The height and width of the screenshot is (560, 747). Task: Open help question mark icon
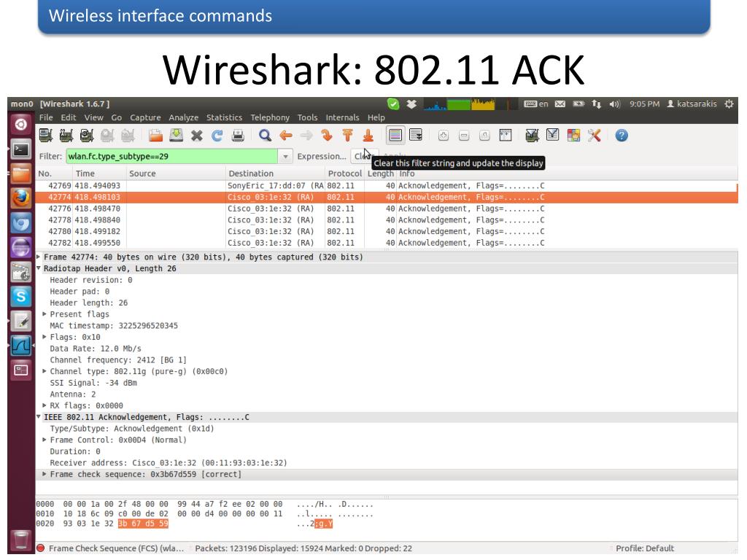622,136
